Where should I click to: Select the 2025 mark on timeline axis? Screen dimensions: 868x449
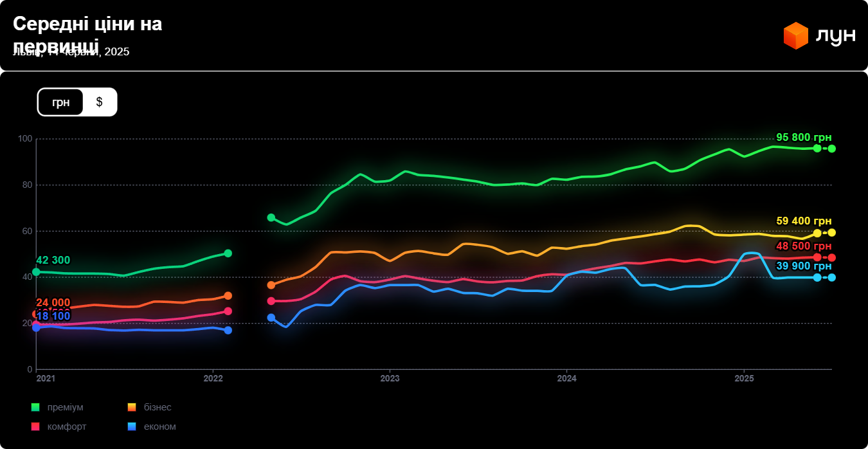tap(744, 379)
